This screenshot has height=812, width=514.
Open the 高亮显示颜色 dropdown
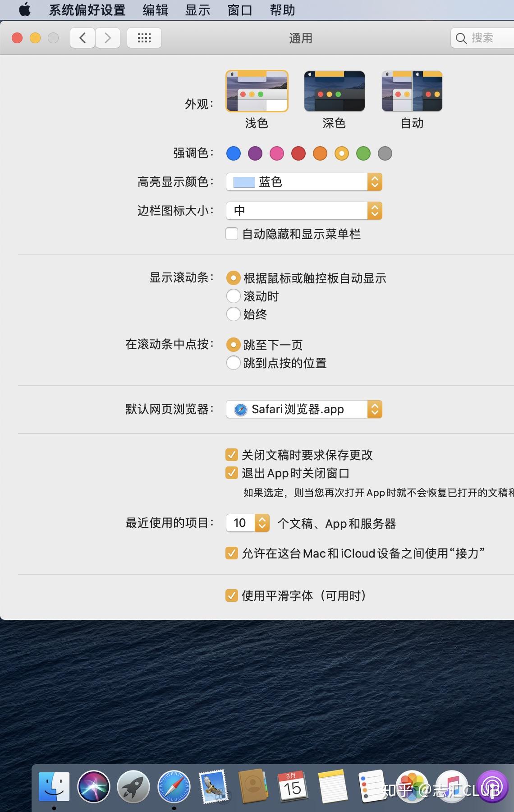point(304,182)
